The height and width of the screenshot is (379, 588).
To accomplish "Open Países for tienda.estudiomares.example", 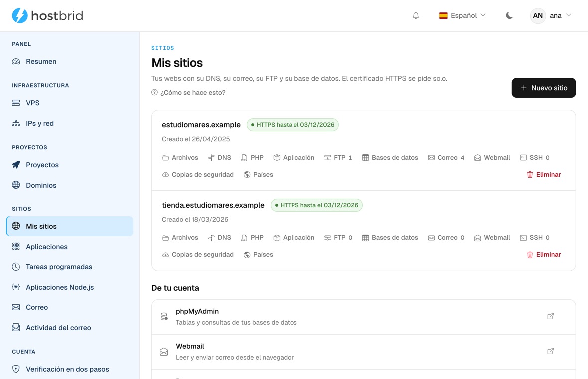I will 258,254.
